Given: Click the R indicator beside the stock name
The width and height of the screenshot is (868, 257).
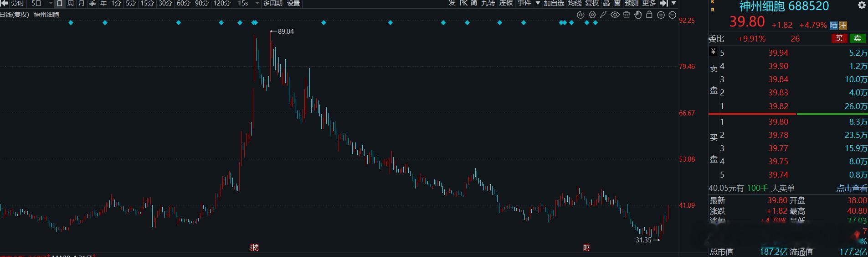Looking at the screenshot, I should [x=713, y=10].
